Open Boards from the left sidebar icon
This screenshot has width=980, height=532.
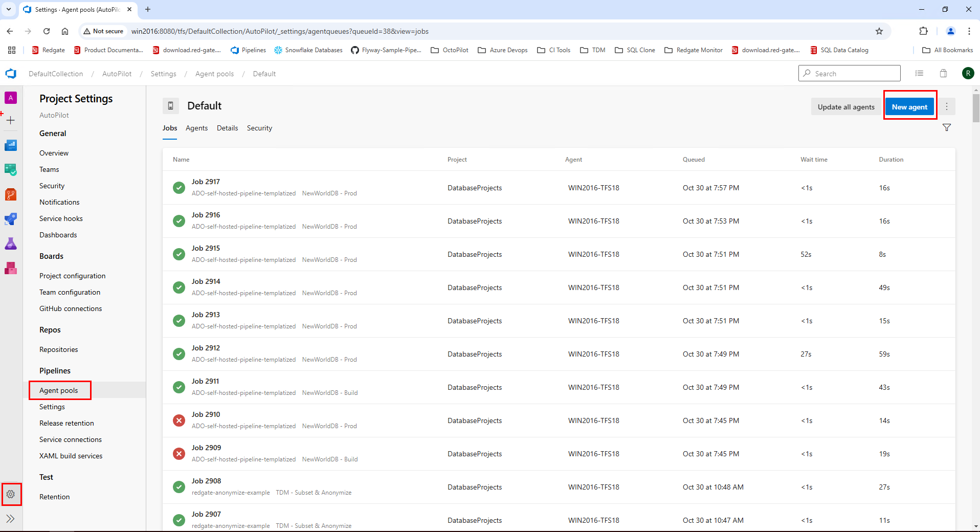(x=11, y=170)
